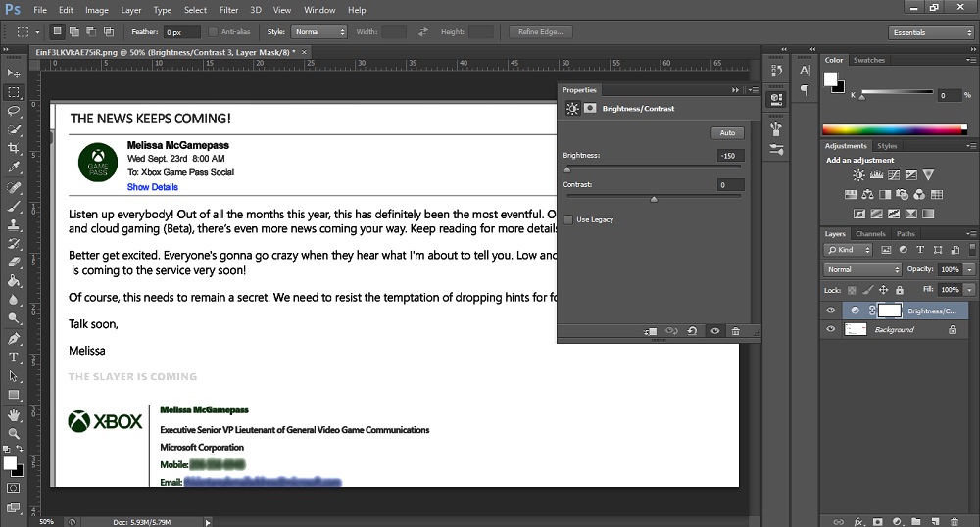Screen dimensions: 980x527
Task: Enable the Anti-alias checkbox
Action: pyautogui.click(x=213, y=32)
